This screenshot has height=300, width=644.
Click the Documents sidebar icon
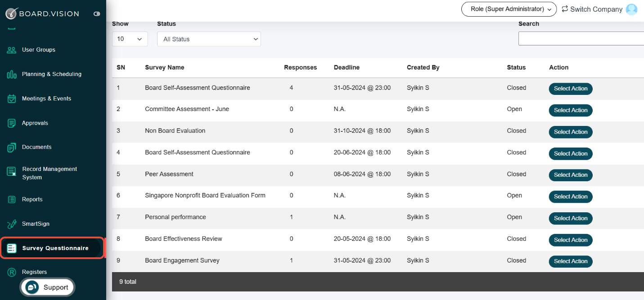12,147
